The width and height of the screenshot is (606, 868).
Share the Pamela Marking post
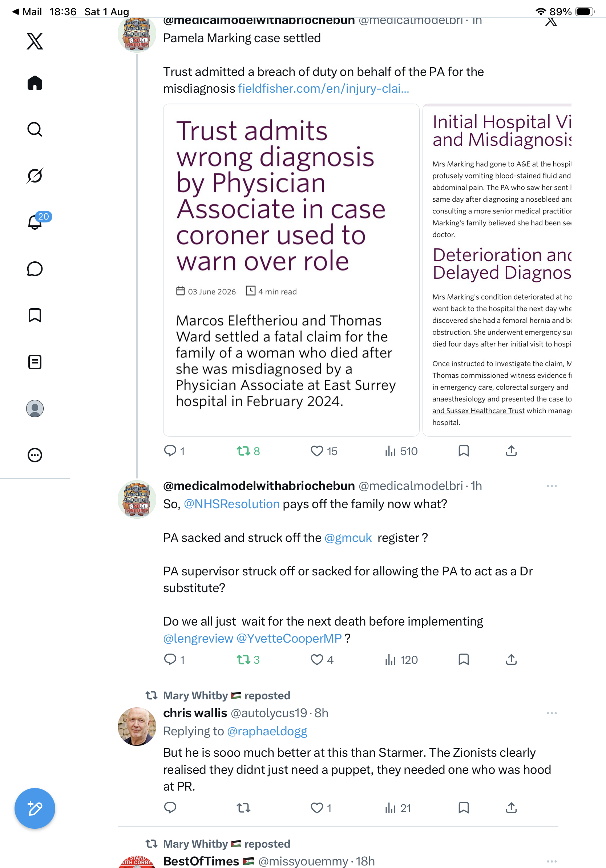click(511, 451)
